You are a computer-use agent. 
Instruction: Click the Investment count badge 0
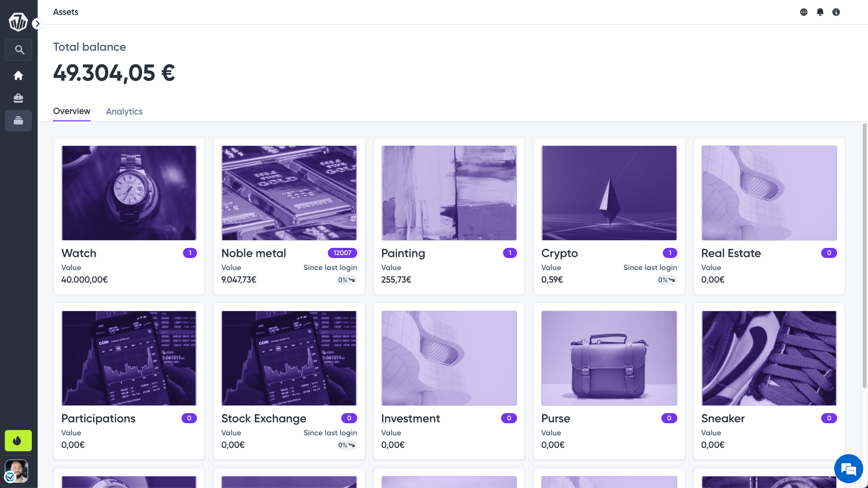[x=509, y=418]
